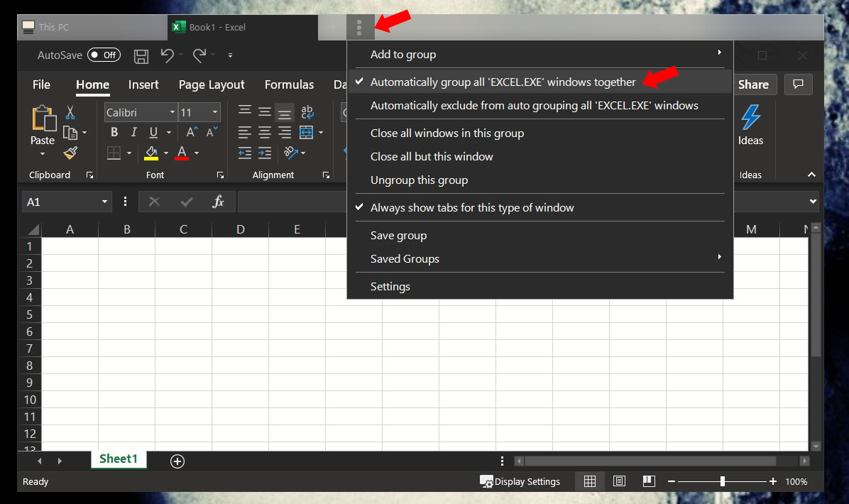Toggle Underline formatting
Viewport: 849px width, 504px height.
[x=154, y=132]
